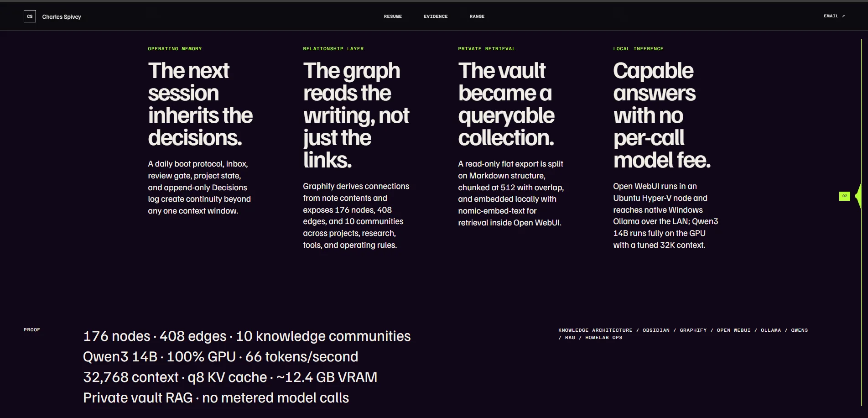Click the arrow icon beside Email
The width and height of the screenshot is (868, 418).
[x=843, y=16]
